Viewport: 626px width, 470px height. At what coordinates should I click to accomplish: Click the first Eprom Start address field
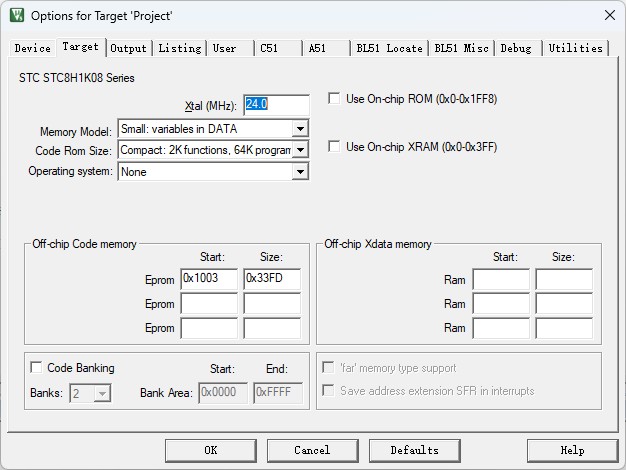pyautogui.click(x=208, y=280)
